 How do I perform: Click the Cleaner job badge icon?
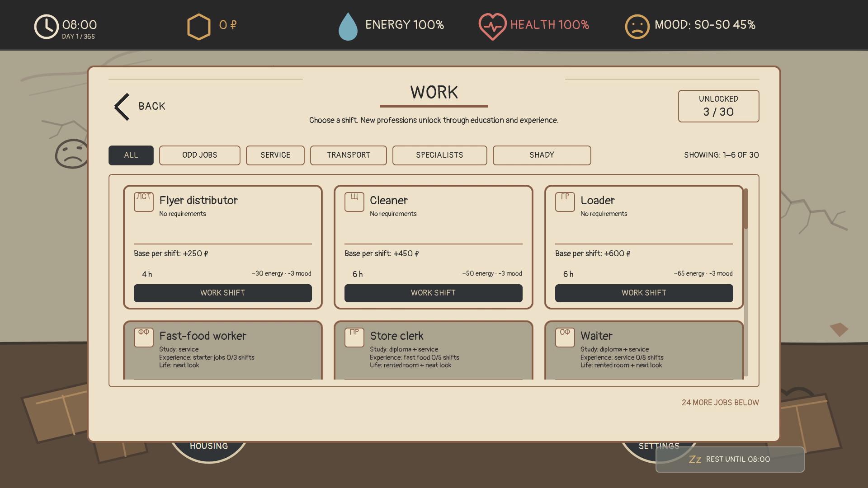354,202
